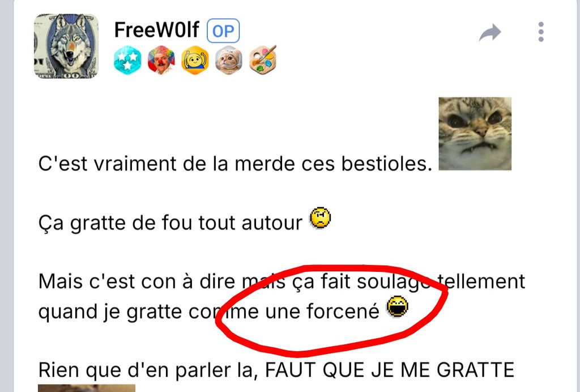Share the post with the arrow icon
Image resolution: width=580 pixels, height=392 pixels.
click(490, 32)
